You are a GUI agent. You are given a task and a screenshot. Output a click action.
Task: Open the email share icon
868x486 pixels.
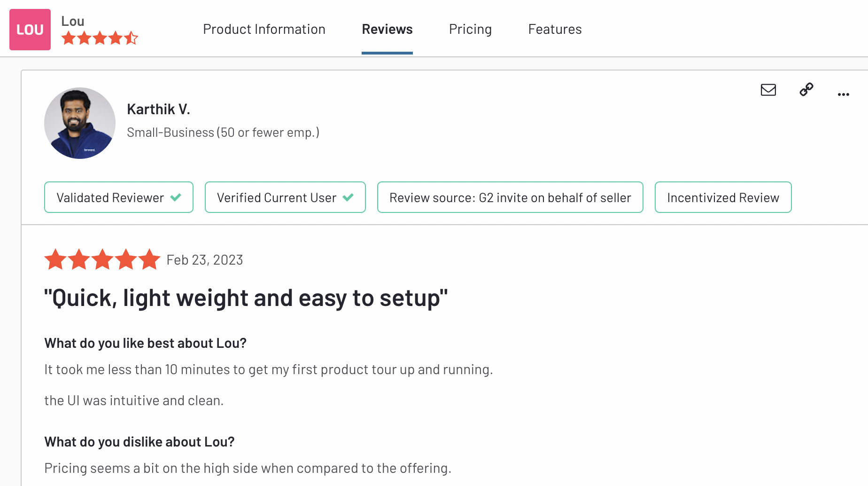pyautogui.click(x=767, y=90)
